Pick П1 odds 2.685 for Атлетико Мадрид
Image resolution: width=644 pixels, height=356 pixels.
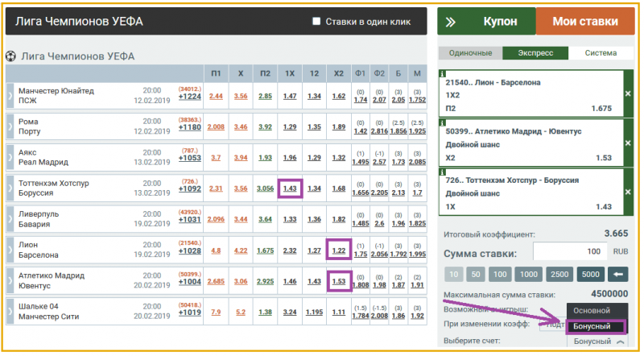coord(216,281)
